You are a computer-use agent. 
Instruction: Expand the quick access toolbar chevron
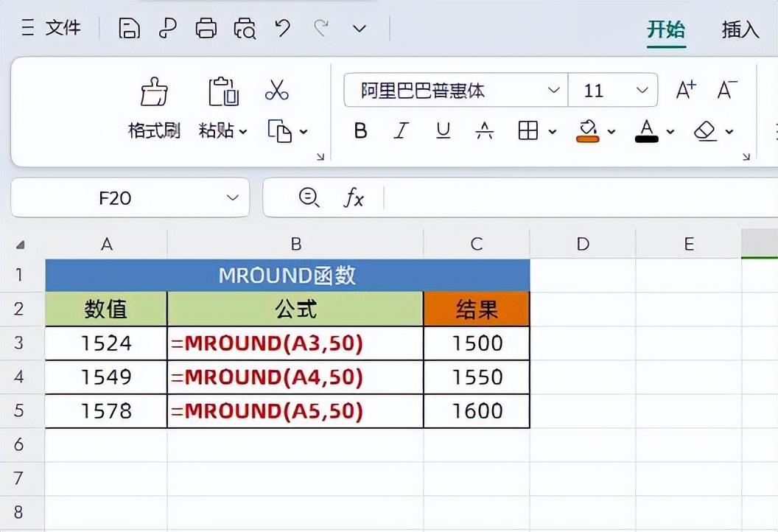[x=360, y=29]
